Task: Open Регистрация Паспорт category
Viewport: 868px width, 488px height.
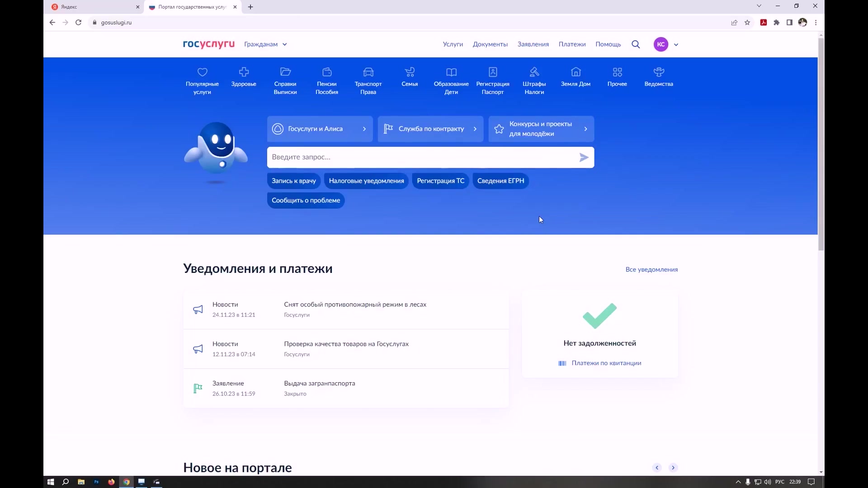Action: pos(493,81)
